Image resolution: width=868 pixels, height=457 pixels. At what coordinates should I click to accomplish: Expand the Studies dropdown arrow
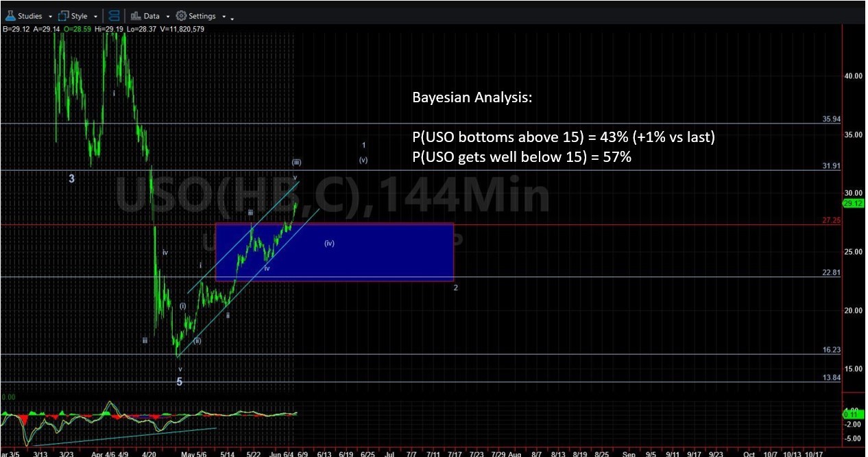[x=51, y=16]
